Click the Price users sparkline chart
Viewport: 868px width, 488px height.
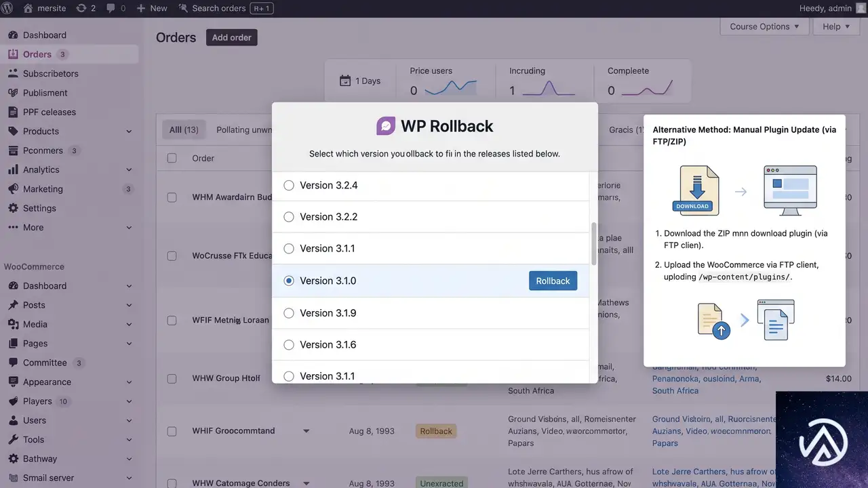point(451,89)
